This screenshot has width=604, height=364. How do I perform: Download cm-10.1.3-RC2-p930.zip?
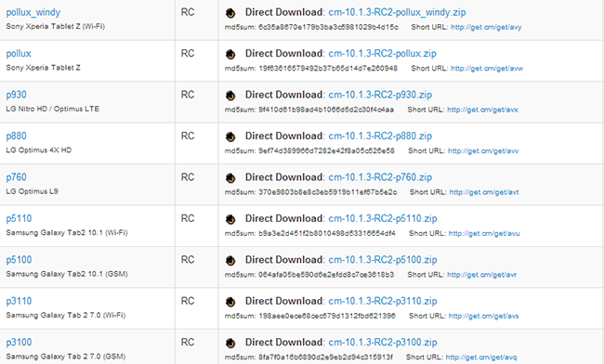tap(380, 95)
